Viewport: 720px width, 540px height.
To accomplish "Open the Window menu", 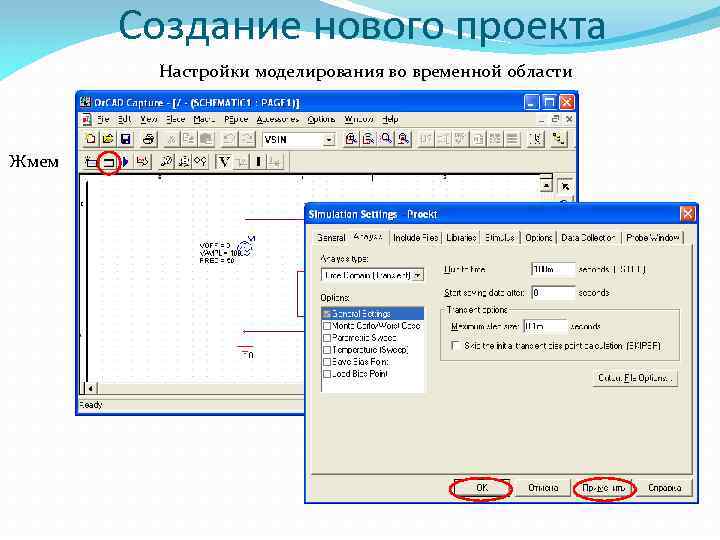I will pos(359,119).
